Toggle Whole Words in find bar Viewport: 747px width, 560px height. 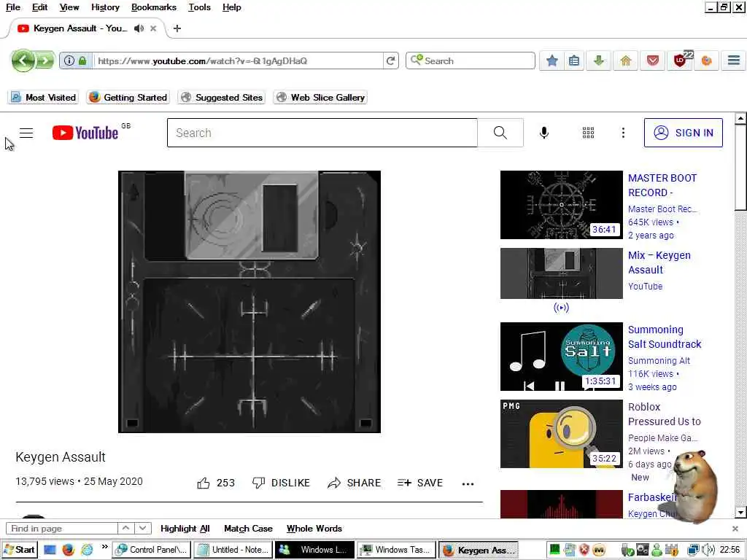pos(314,529)
